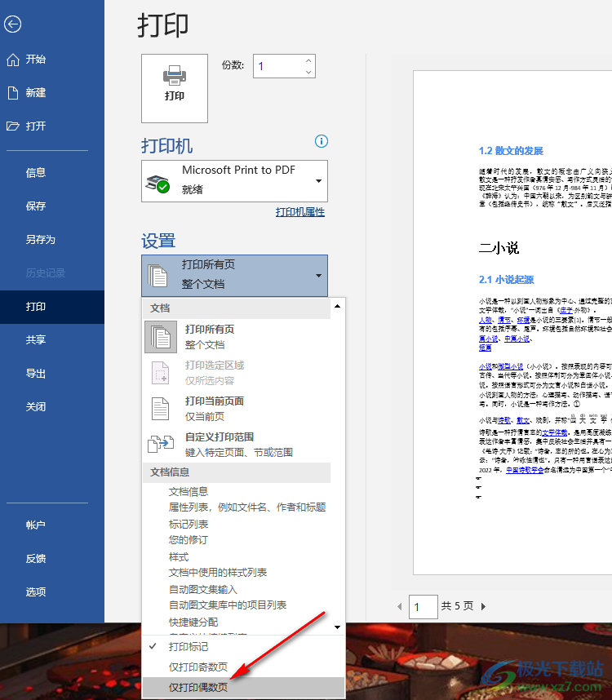This screenshot has width=612, height=700.
Task: Select 仅打印偶数页 option
Action: [x=197, y=688]
